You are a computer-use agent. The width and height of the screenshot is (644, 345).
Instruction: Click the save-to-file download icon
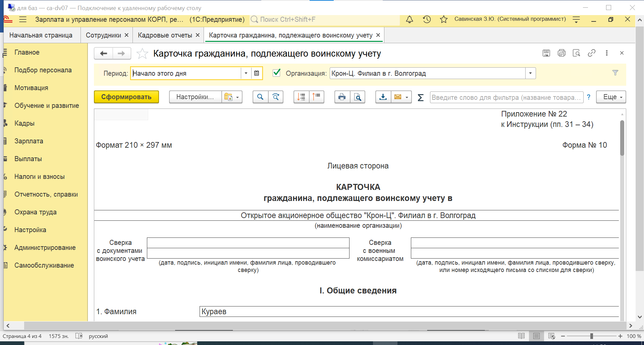point(383,97)
